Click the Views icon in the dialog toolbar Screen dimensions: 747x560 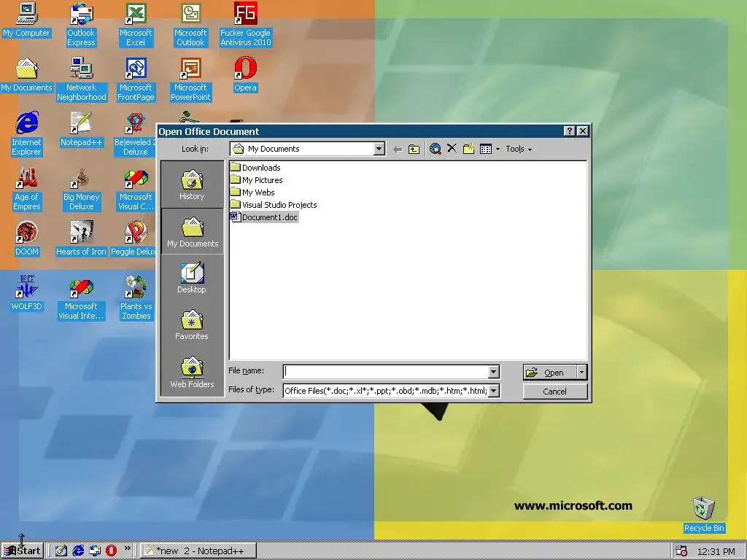pyautogui.click(x=485, y=149)
